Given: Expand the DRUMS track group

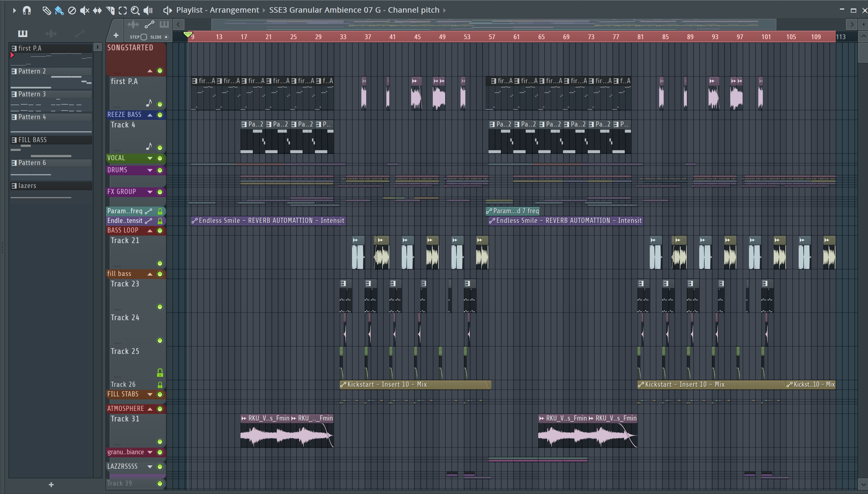Looking at the screenshot, I should coord(150,170).
